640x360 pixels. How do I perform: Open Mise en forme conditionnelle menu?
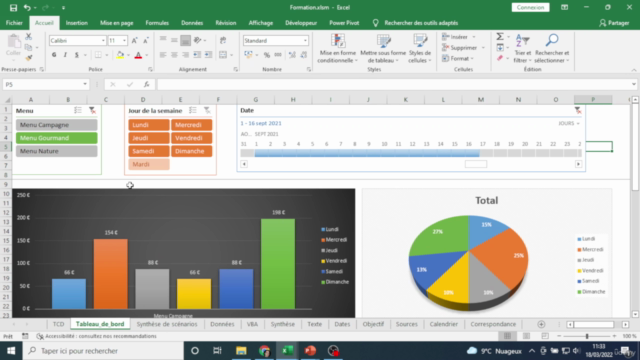click(338, 48)
